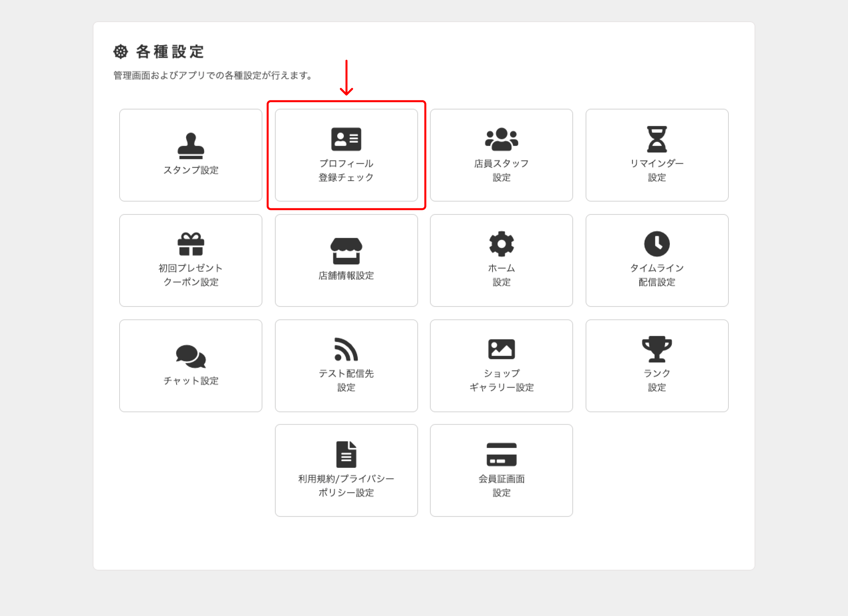Open the ID card icon for プロフィール登録チェック
Image resolution: width=848 pixels, height=616 pixels.
[x=346, y=139]
